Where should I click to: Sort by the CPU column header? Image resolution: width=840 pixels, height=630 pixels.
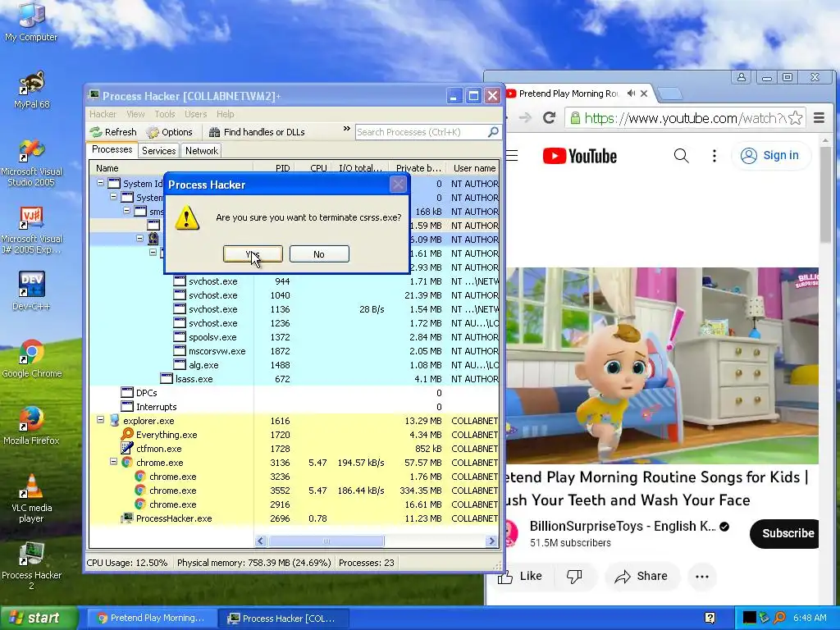coord(313,168)
